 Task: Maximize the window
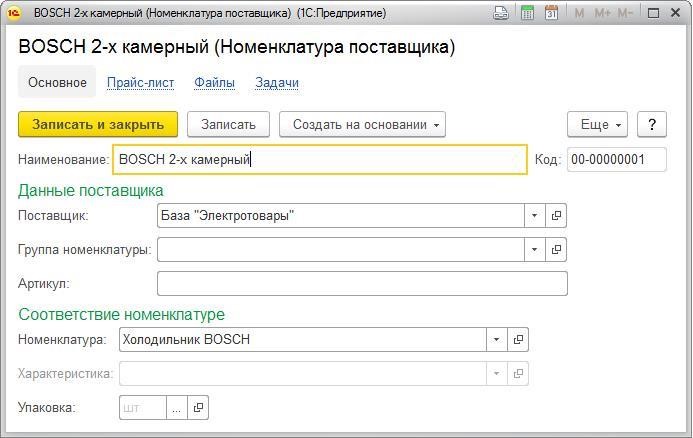point(653,13)
